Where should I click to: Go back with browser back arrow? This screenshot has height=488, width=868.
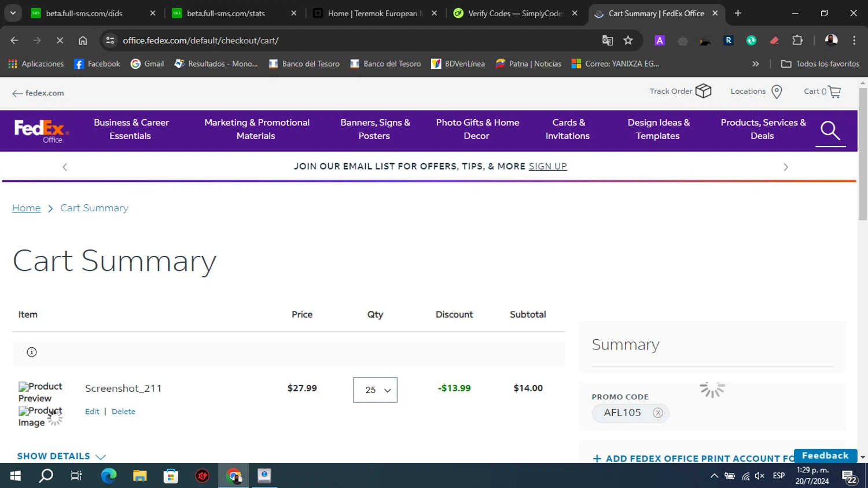(x=14, y=41)
